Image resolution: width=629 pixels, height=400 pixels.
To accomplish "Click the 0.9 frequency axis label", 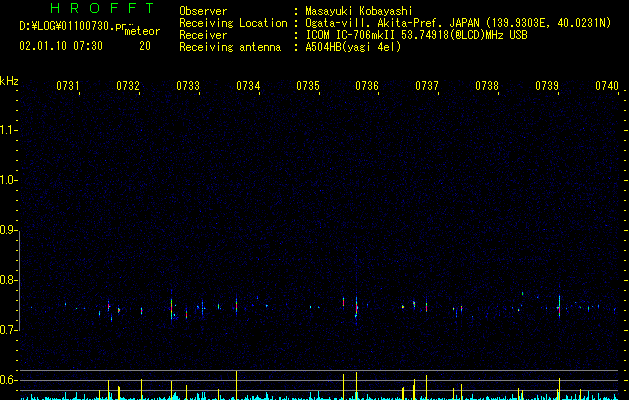I will (8, 230).
